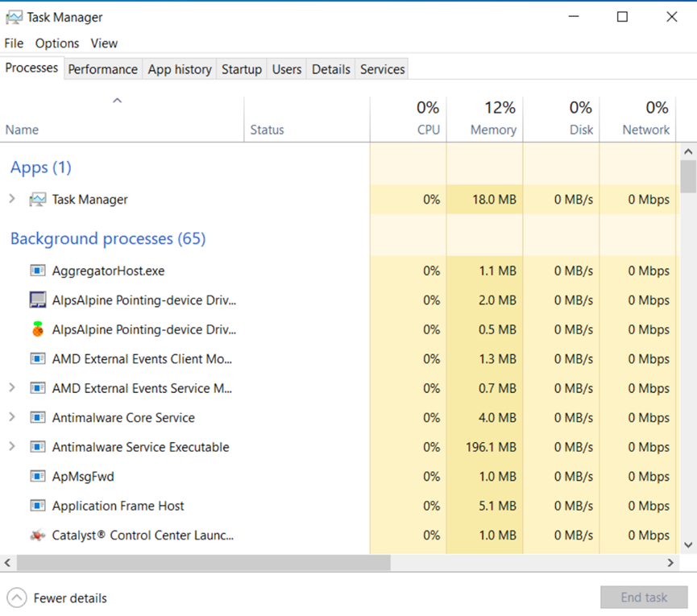
Task: Go to the Details tab
Action: (330, 69)
